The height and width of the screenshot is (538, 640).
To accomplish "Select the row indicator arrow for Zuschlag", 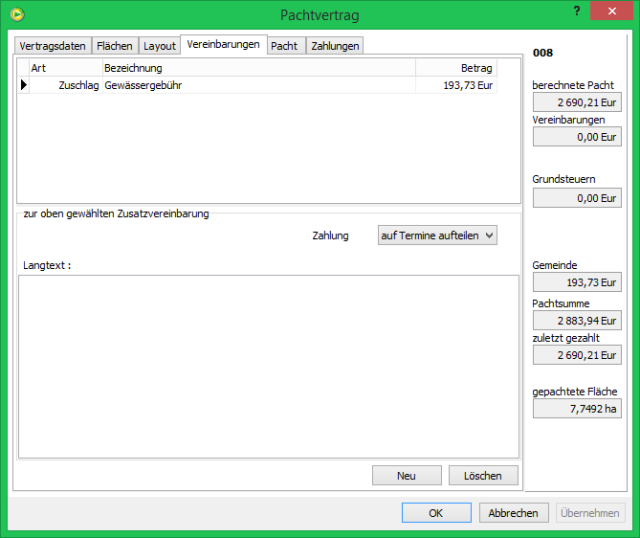I will click(x=23, y=86).
